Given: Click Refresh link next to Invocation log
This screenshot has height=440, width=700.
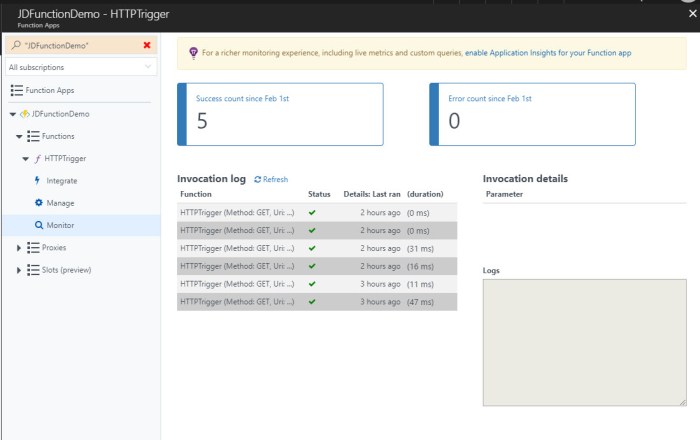Looking at the screenshot, I should point(275,180).
